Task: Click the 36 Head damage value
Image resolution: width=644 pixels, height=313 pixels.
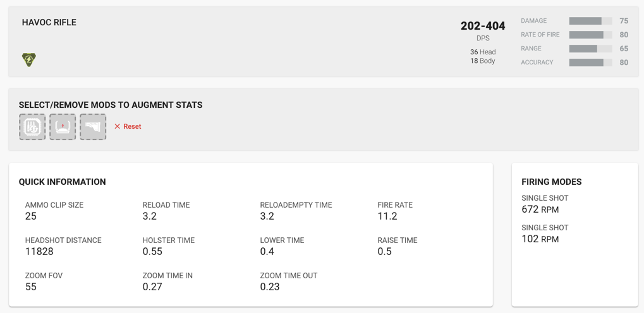Action: 483,52
